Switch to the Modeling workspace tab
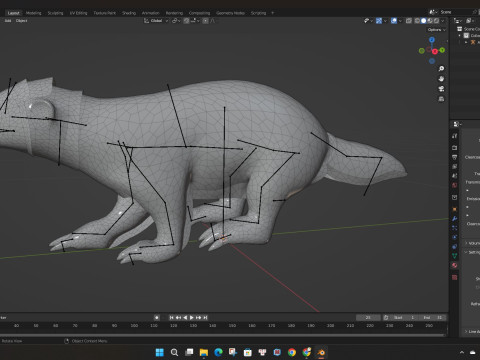Image resolution: width=480 pixels, height=360 pixels. pos(34,13)
